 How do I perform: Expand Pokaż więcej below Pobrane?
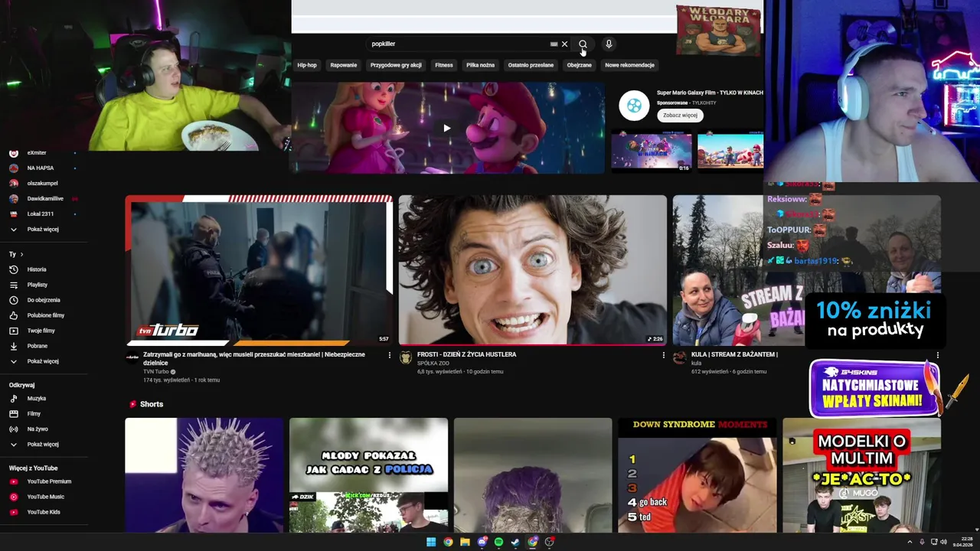pyautogui.click(x=42, y=361)
